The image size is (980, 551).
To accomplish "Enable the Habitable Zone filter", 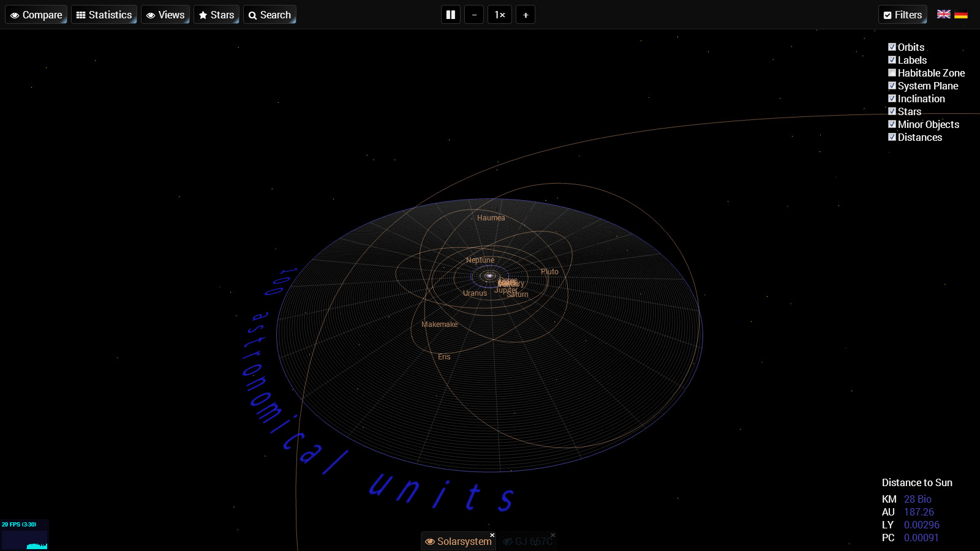I will coord(892,73).
